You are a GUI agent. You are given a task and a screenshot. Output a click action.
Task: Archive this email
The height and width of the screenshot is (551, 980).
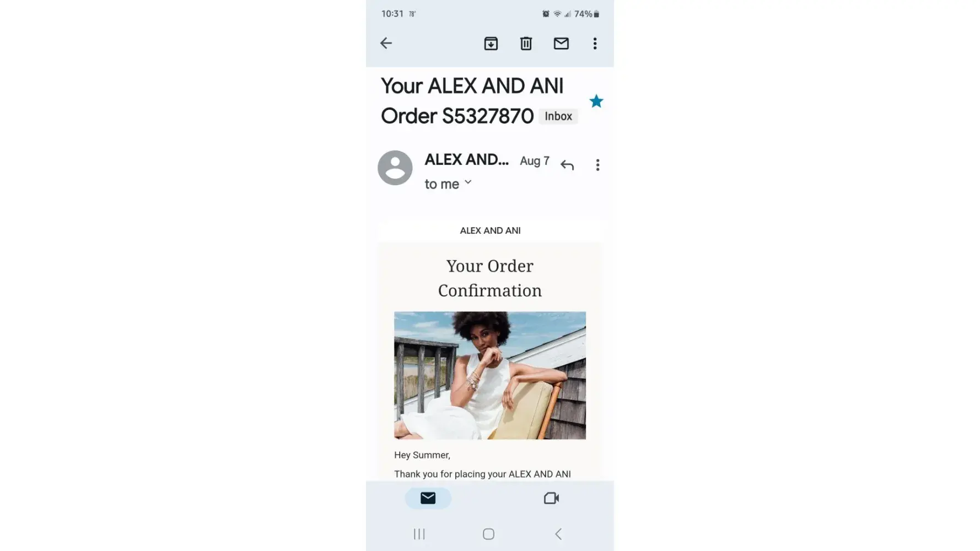click(x=491, y=44)
